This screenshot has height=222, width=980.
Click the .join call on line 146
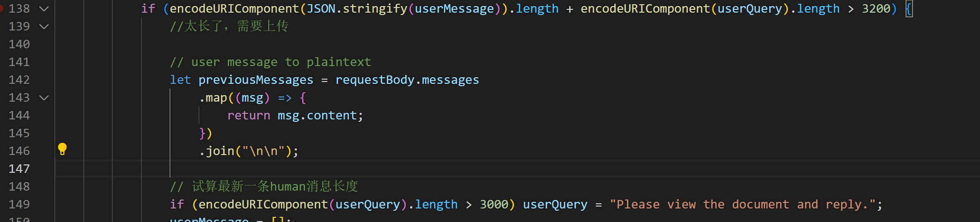[220, 151]
